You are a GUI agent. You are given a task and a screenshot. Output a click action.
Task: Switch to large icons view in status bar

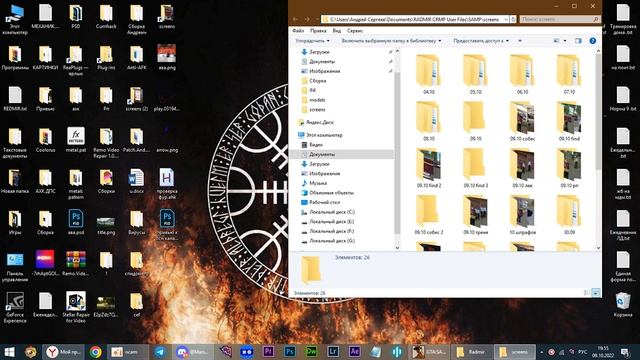[596, 293]
